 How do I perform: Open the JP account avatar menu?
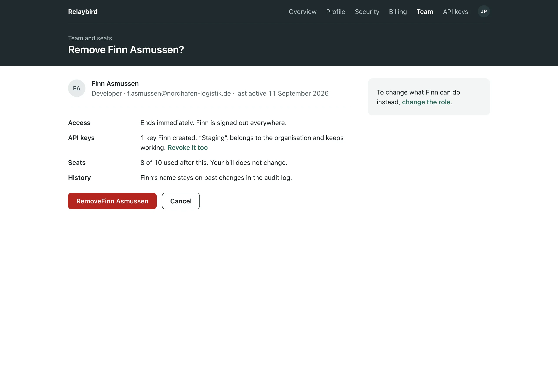pos(484,11)
